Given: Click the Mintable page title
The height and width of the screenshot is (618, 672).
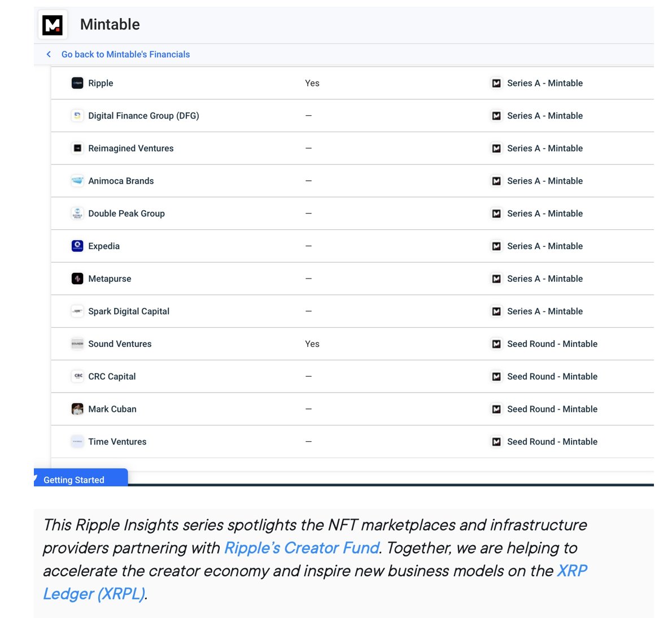Looking at the screenshot, I should coord(110,24).
